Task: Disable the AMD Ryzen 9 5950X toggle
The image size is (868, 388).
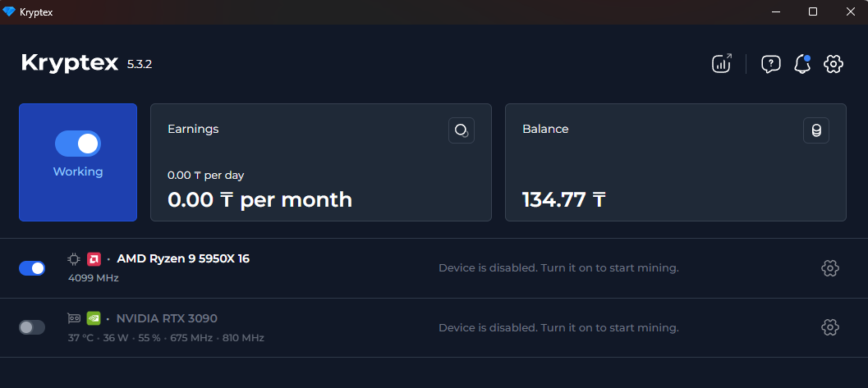Action: click(32, 268)
